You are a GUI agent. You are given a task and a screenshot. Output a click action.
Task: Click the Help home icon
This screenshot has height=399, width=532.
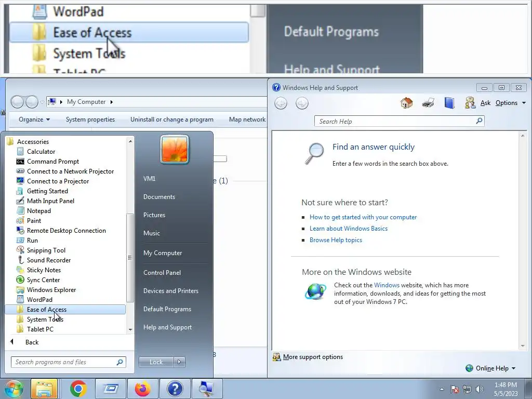click(406, 103)
